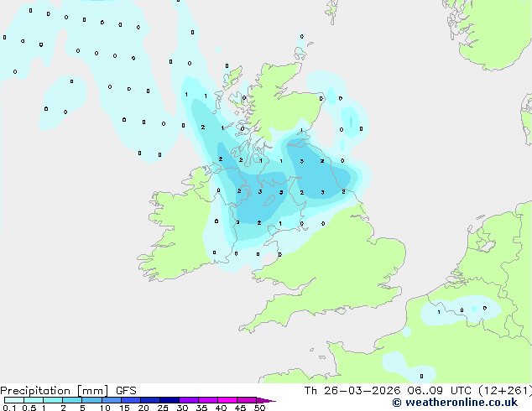Screen dimensions: 532x411
Task: Click the legend label '40'
Action: pos(221,408)
